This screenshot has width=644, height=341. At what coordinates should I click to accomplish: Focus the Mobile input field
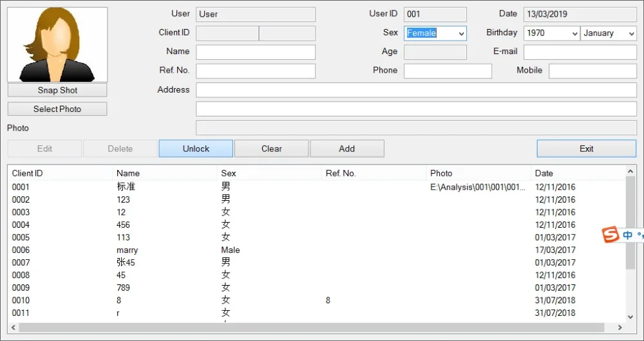point(592,71)
